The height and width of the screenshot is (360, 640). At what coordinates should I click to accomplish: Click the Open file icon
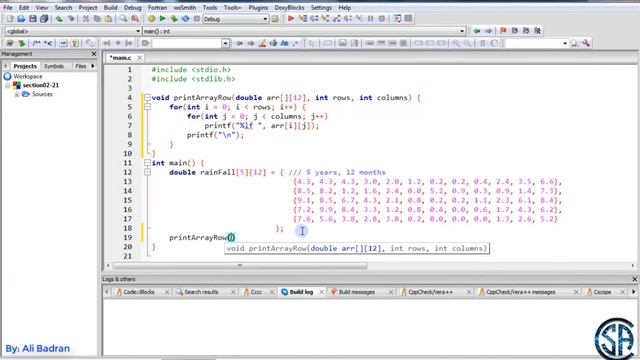[21, 19]
